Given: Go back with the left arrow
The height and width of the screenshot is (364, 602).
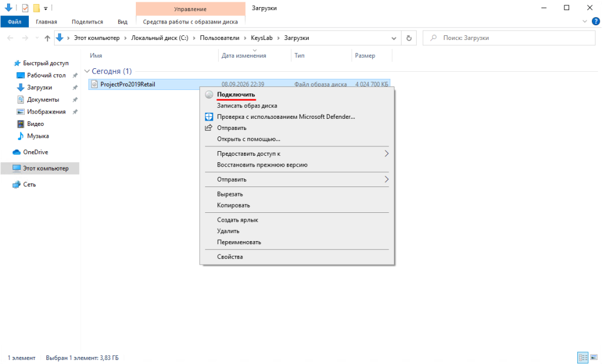Looking at the screenshot, I should [x=11, y=38].
